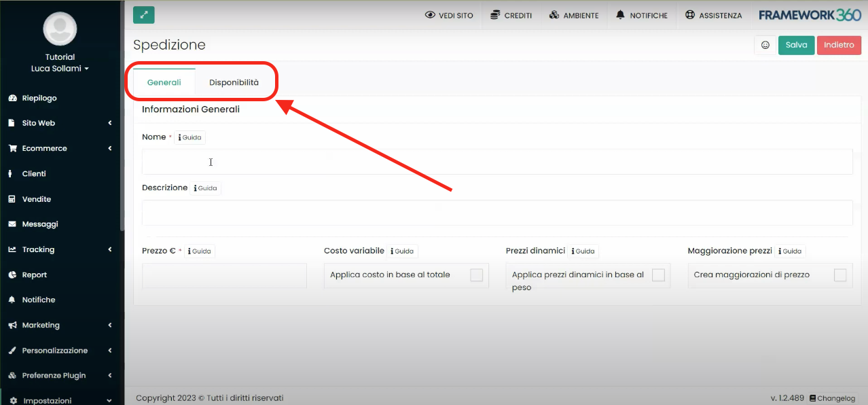Click the Changelog book icon
868x405 pixels.
pyautogui.click(x=812, y=398)
